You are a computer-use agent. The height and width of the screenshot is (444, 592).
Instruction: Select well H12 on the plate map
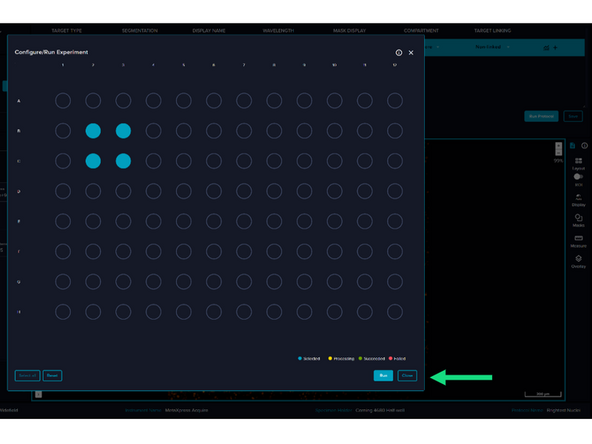click(395, 312)
